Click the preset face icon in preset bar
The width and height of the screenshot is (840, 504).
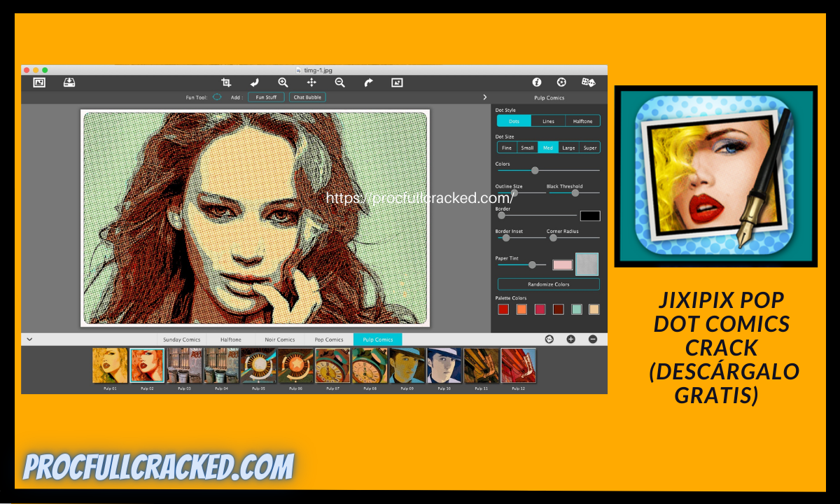point(549,339)
